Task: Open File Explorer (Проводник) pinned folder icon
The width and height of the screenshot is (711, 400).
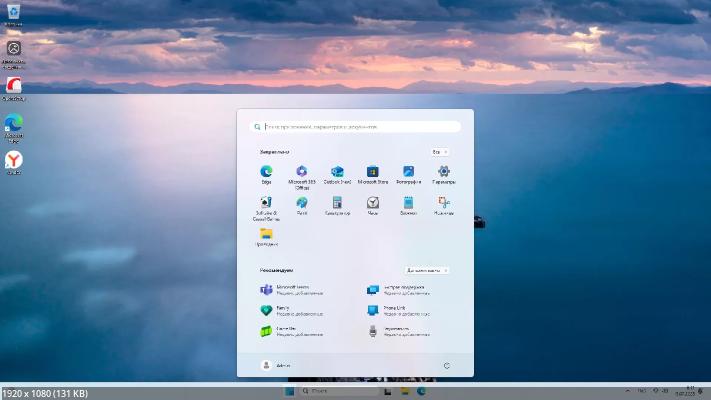Action: 266,237
